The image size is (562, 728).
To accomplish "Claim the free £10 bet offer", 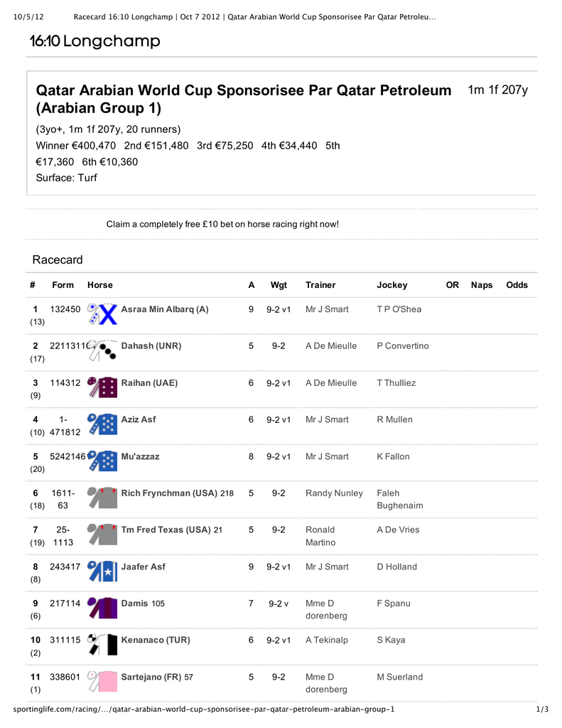I will [x=222, y=224].
